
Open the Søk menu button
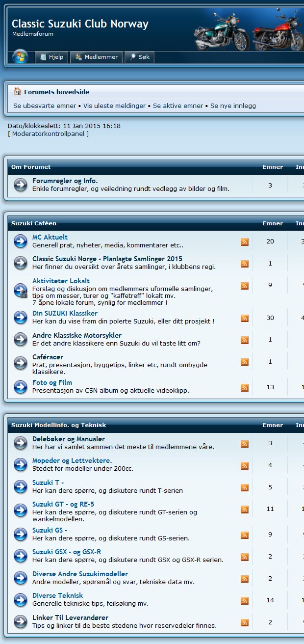coord(139,57)
